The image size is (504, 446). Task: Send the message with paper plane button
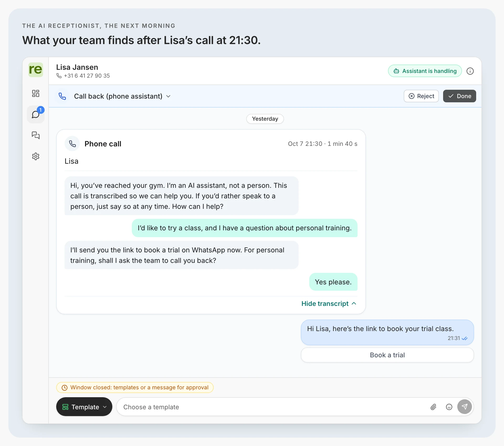[465, 407]
